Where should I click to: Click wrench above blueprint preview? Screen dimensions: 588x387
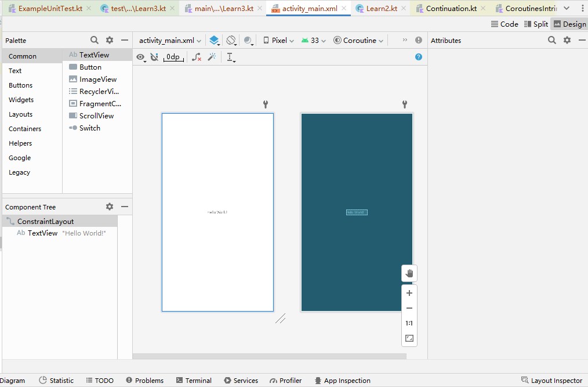pos(405,104)
